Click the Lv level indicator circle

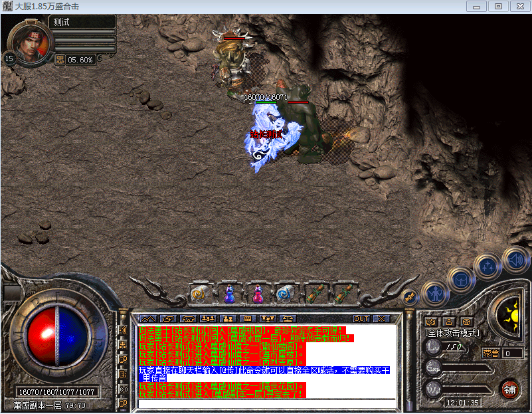433,347
